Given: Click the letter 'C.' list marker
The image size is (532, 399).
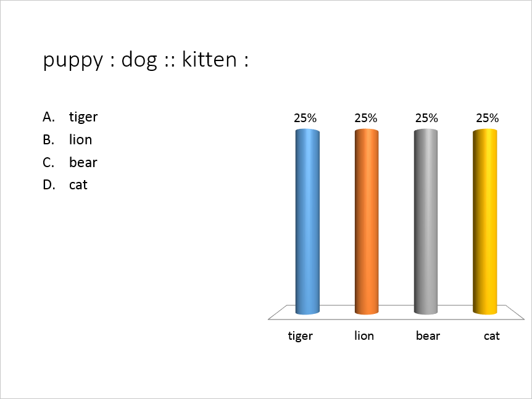Looking at the screenshot, I should coord(49,162).
